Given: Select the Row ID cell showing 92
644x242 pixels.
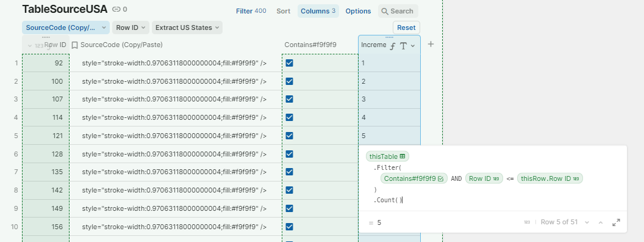Looking at the screenshot, I should click(x=46, y=63).
